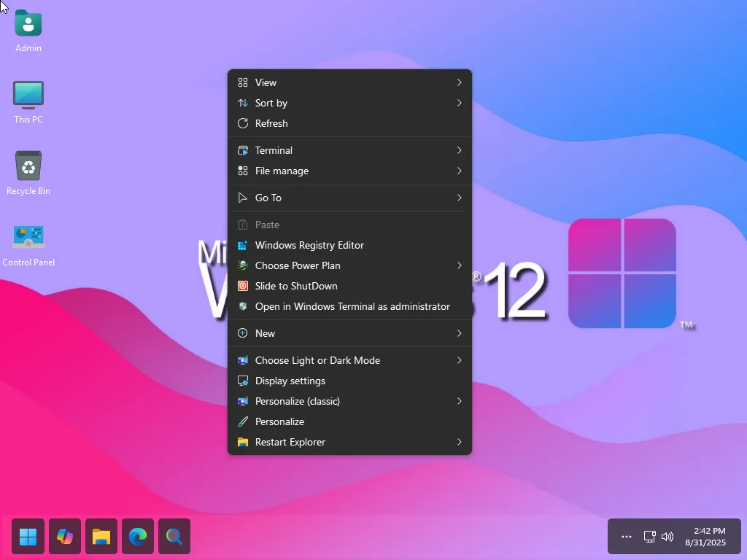The image size is (747, 560).
Task: Click the Choose Light or Dark Mode icon
Action: pyautogui.click(x=243, y=360)
